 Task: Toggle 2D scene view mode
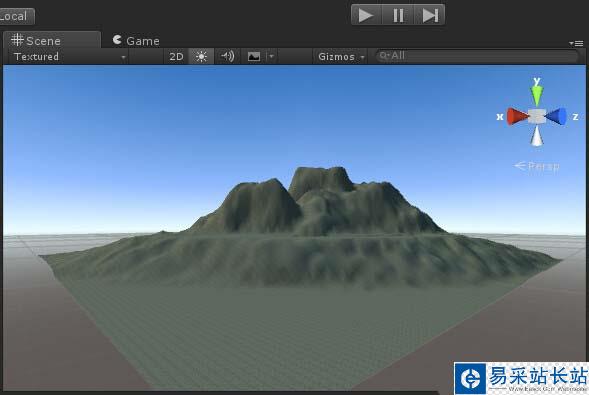pyautogui.click(x=176, y=57)
